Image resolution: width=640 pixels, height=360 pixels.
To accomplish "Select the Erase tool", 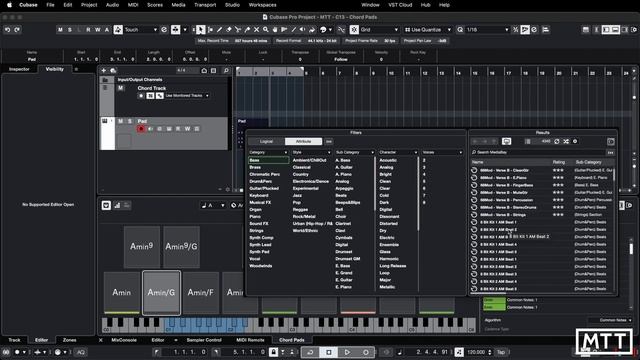I will 229,30.
